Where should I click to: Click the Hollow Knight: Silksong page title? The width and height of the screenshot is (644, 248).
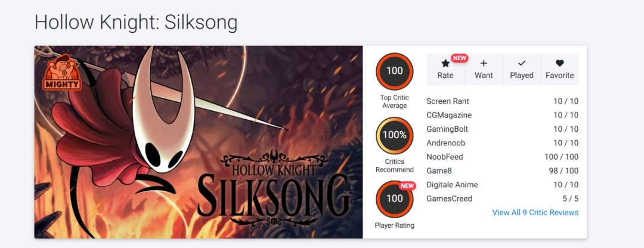pyautogui.click(x=136, y=22)
